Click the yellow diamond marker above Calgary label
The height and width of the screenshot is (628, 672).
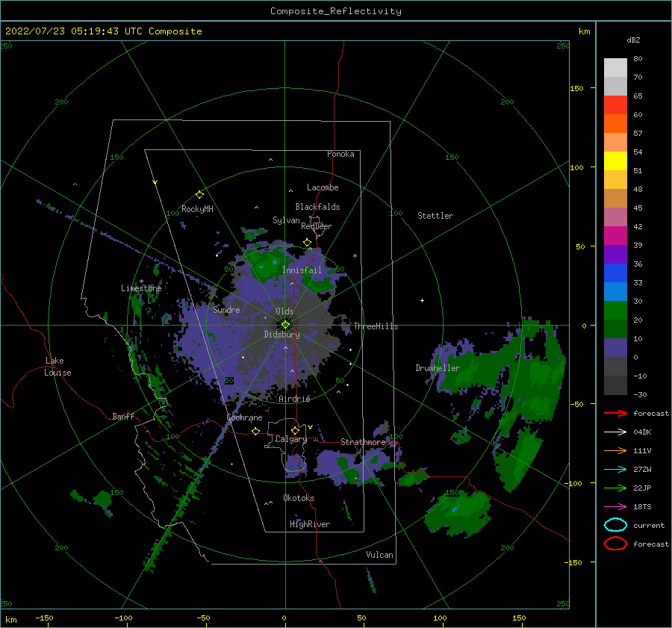295,430
